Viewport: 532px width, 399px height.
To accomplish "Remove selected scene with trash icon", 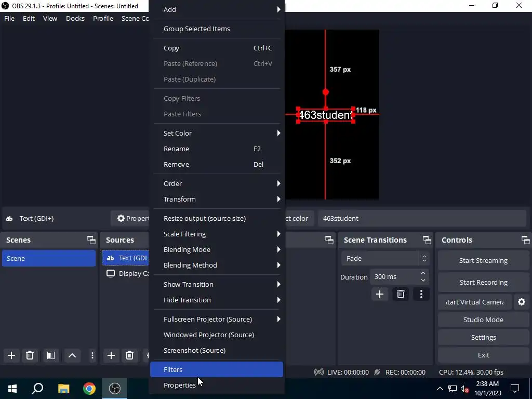I will 30,355.
